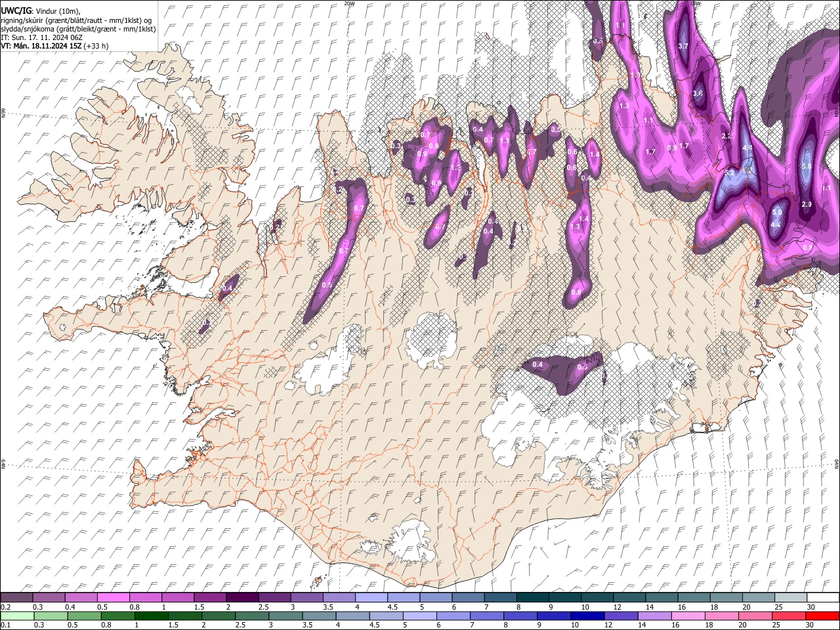The width and height of the screenshot is (840, 630).
Task: Click the UWC/IG title text
Action: (x=16, y=11)
